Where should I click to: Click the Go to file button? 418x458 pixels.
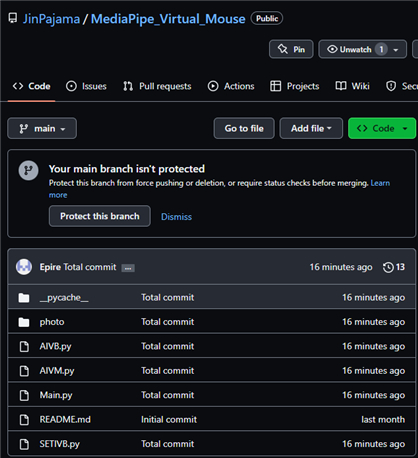click(244, 128)
